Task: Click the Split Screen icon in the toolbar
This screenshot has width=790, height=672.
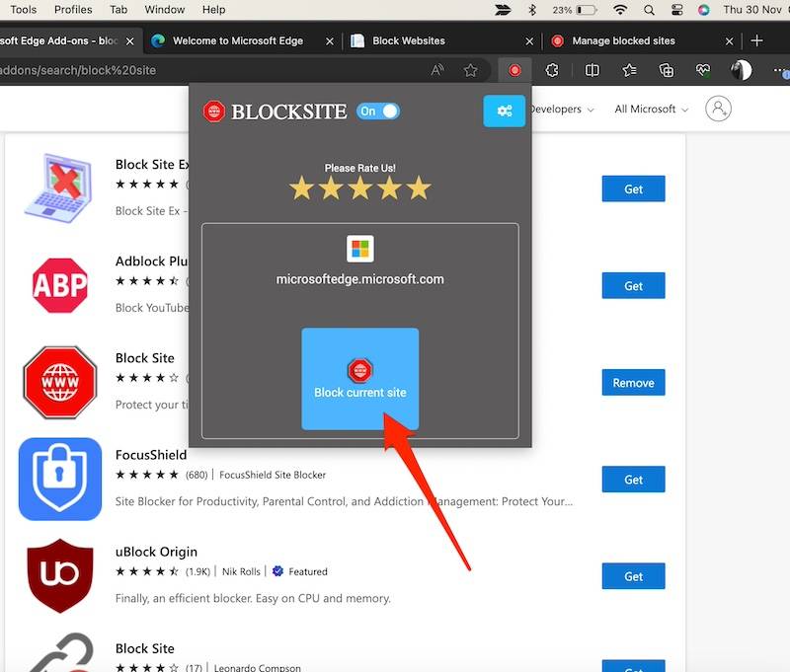Action: coord(592,70)
